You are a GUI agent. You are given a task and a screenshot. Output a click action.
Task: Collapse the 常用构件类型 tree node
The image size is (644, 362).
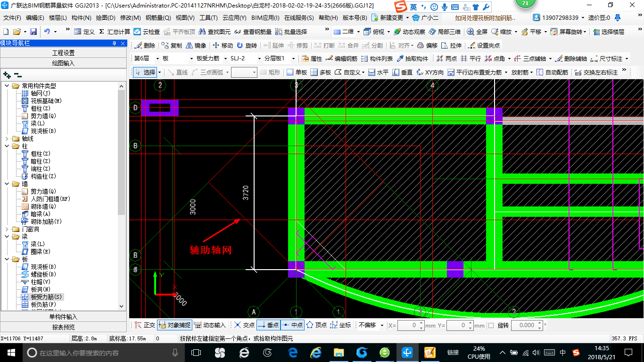pyautogui.click(x=7, y=86)
